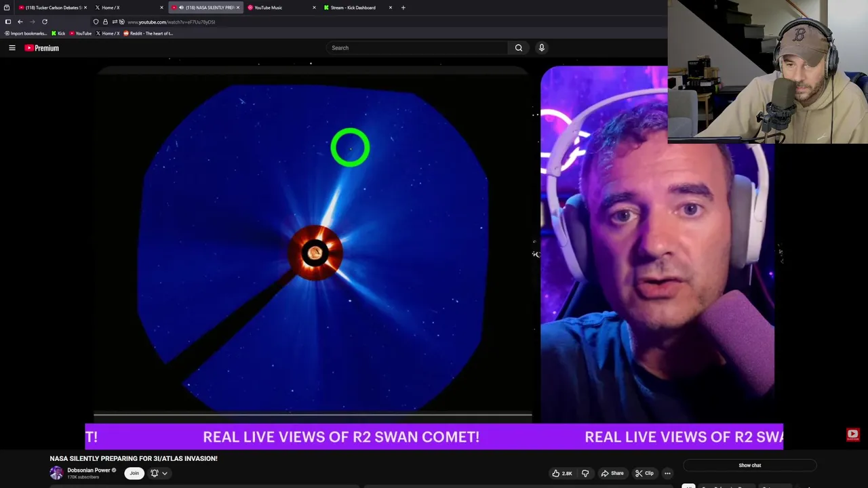Go back with the browser back arrow
868x488 pixels.
click(20, 22)
